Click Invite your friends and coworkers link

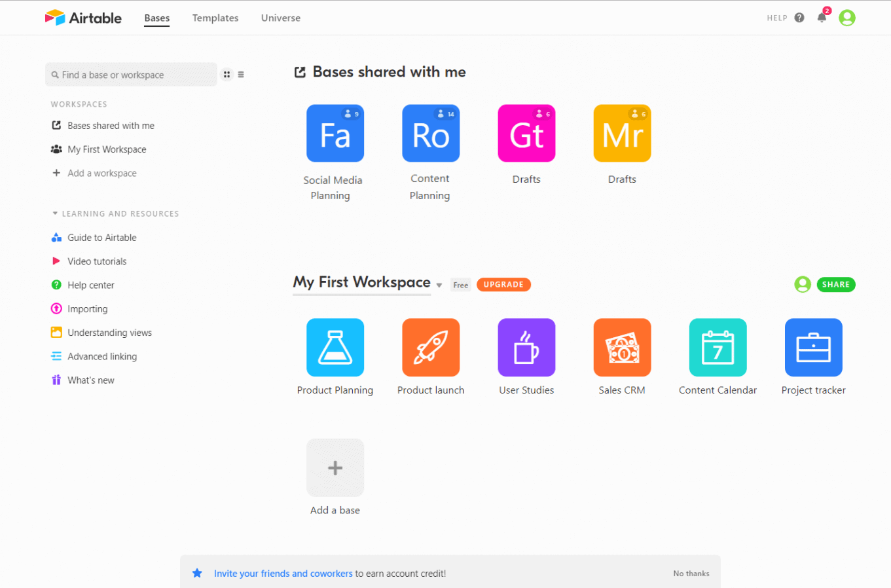click(283, 574)
